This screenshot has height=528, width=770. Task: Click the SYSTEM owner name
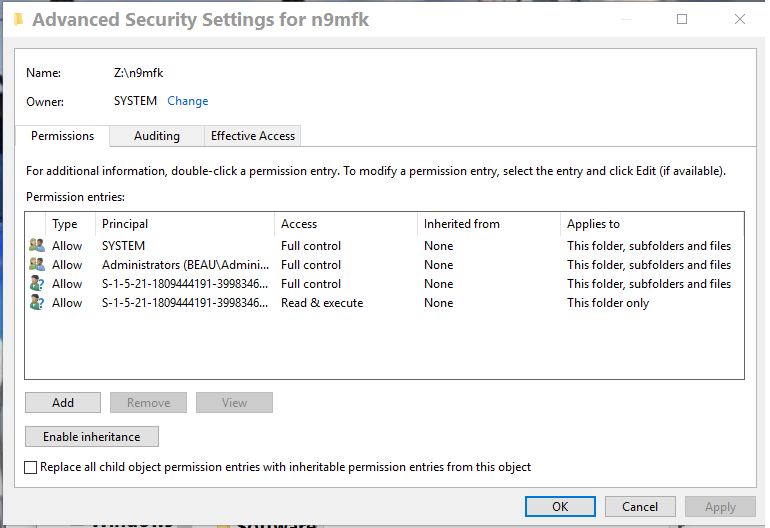135,101
